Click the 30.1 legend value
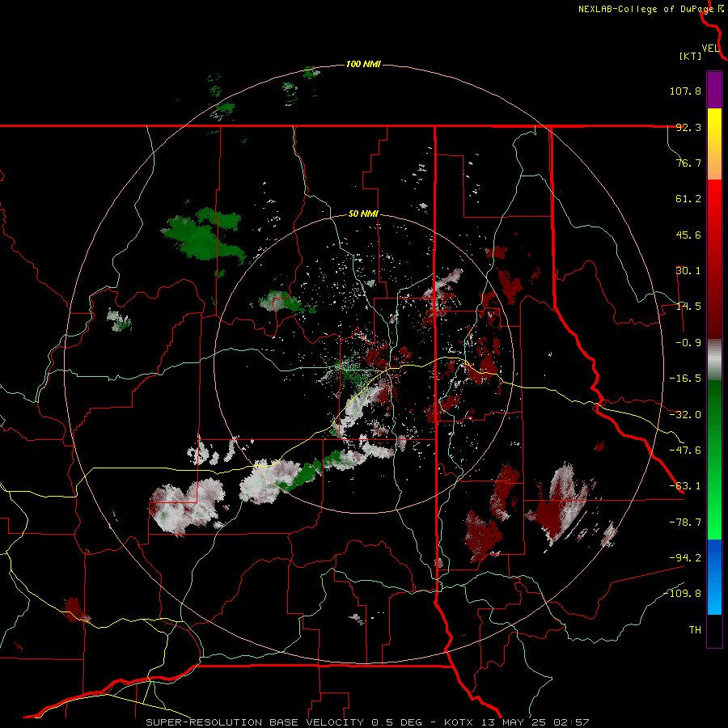Screen dimensions: 728x728 pos(688,271)
